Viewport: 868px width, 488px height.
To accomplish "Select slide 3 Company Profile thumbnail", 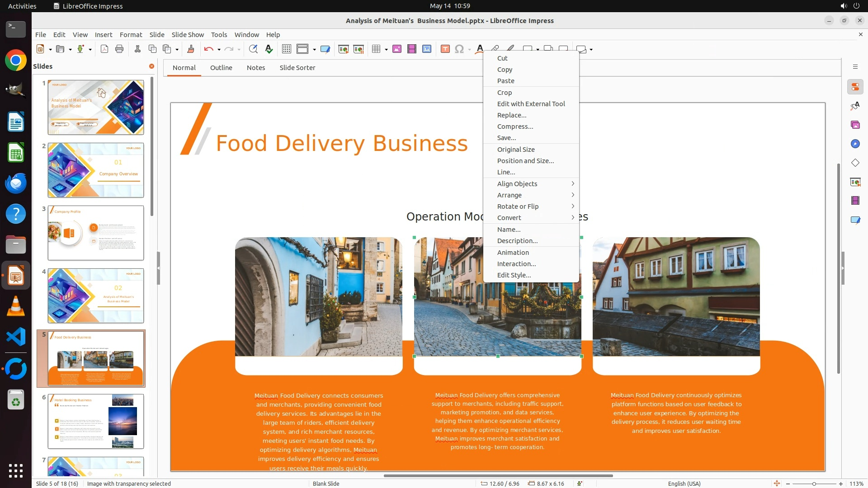I will coord(96,233).
